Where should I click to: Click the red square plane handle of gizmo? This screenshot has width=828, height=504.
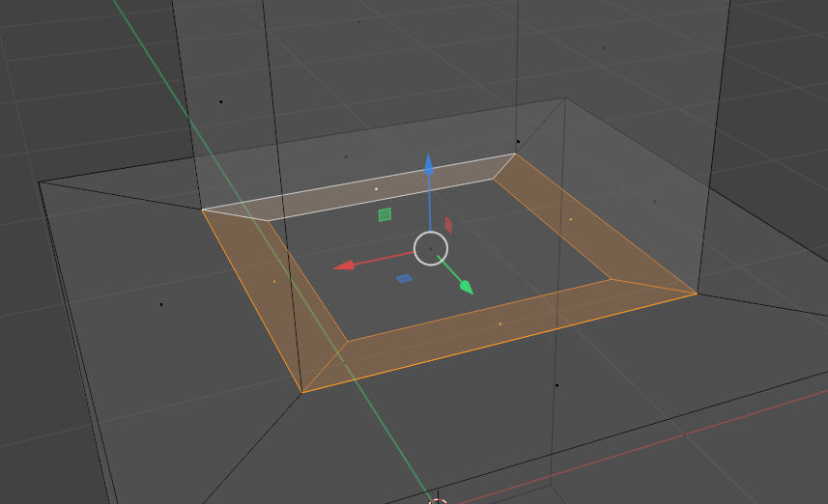point(448,225)
